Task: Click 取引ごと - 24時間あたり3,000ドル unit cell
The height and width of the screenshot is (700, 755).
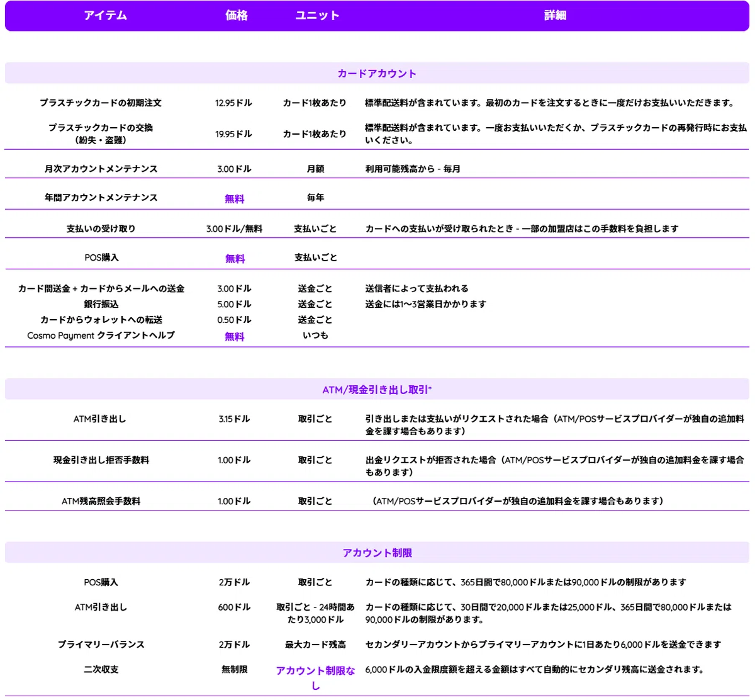Action: coord(315,613)
